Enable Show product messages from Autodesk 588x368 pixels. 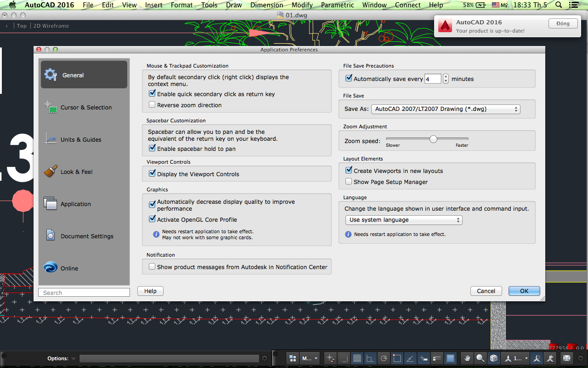pos(153,266)
